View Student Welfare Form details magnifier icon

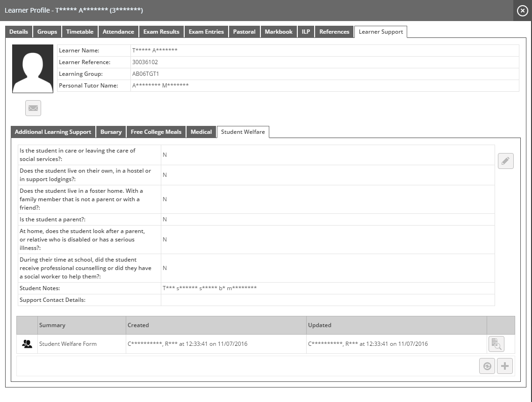(496, 344)
